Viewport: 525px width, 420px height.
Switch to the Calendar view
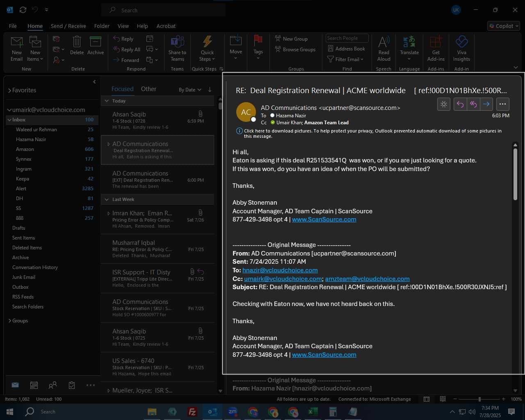[34, 385]
